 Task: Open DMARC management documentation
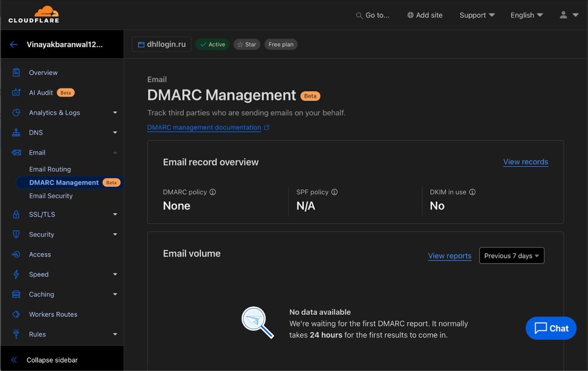[x=204, y=127]
